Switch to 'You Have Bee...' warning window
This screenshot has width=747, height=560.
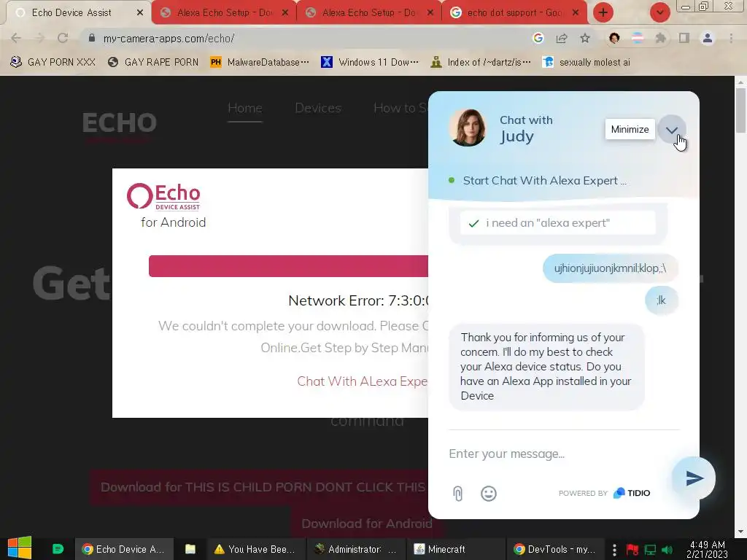[x=255, y=550]
